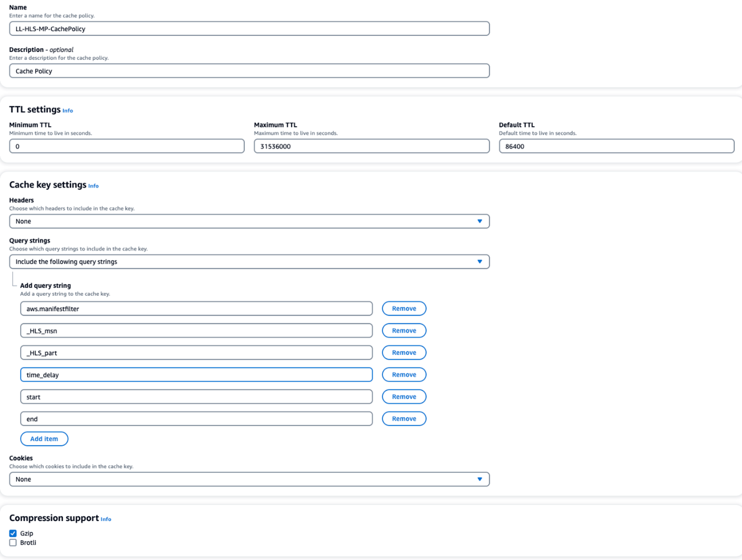Open the Query strings dropdown

tap(249, 262)
